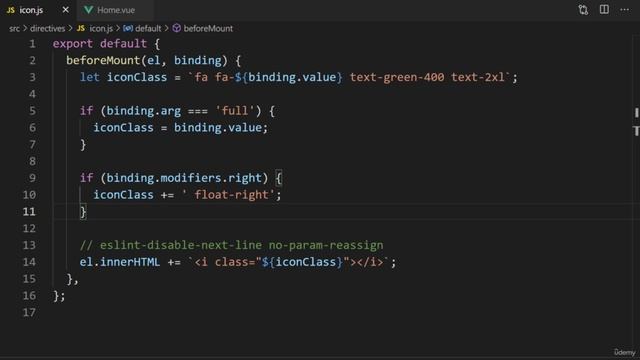640x360 pixels.
Task: Click the ' float-right' string on line 10
Action: point(228,195)
